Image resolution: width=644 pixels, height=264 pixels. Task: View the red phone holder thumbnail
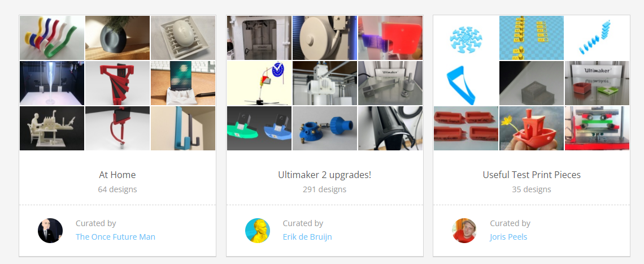click(118, 83)
